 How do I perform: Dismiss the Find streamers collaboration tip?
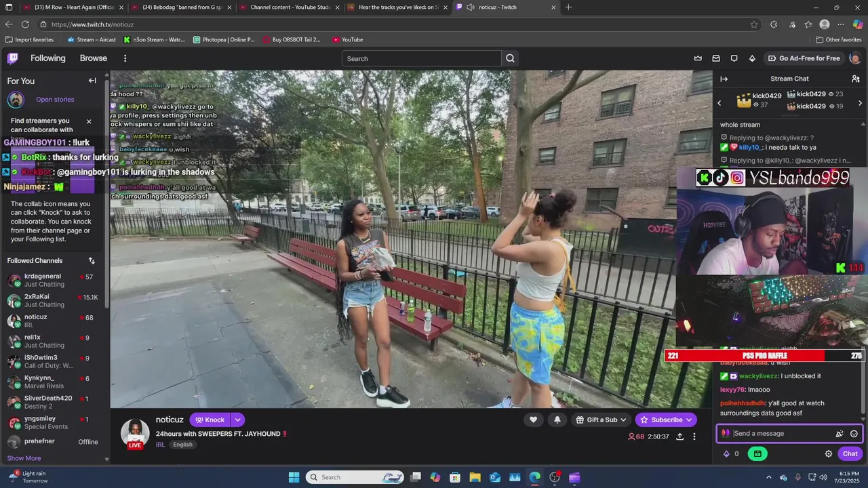(x=89, y=121)
